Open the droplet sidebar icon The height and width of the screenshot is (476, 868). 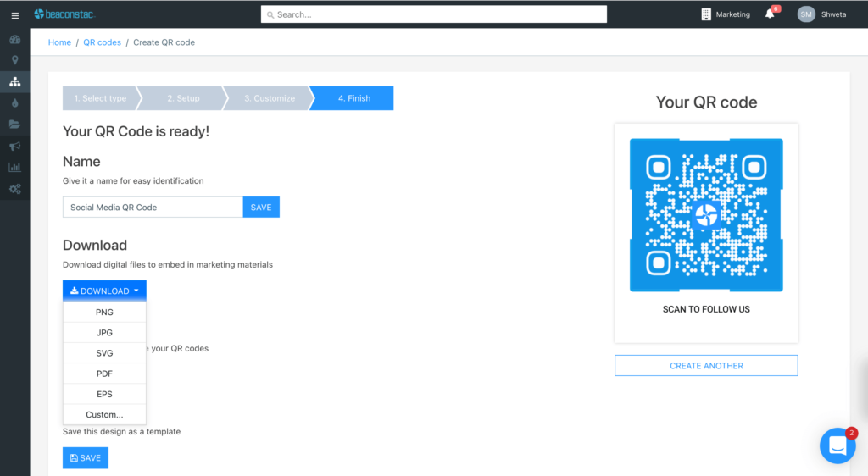pos(15,102)
